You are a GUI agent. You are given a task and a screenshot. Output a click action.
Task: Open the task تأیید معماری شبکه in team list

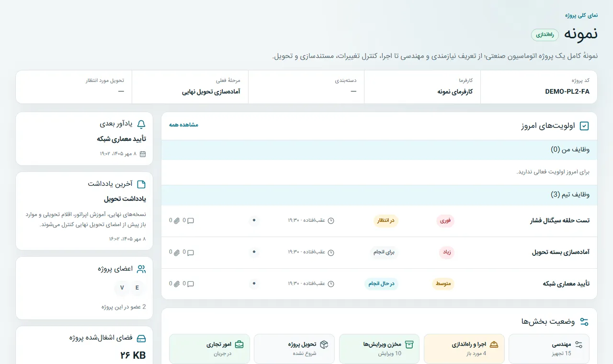coord(566,284)
